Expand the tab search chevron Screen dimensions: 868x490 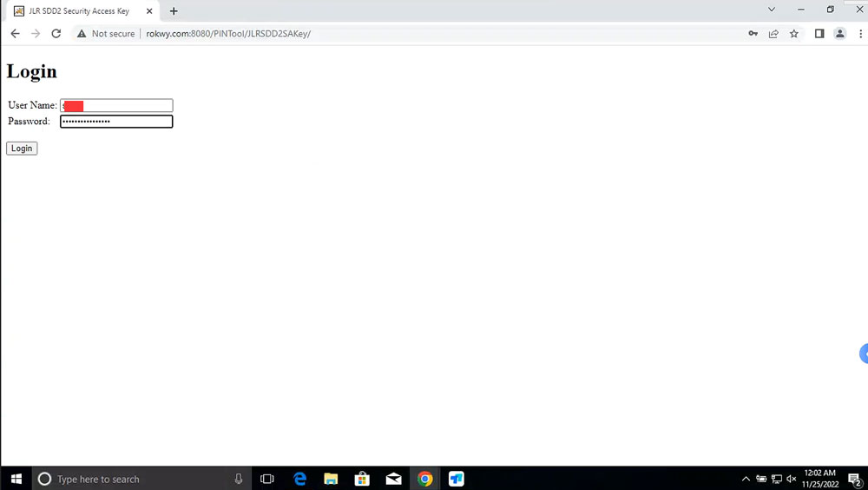[772, 10]
